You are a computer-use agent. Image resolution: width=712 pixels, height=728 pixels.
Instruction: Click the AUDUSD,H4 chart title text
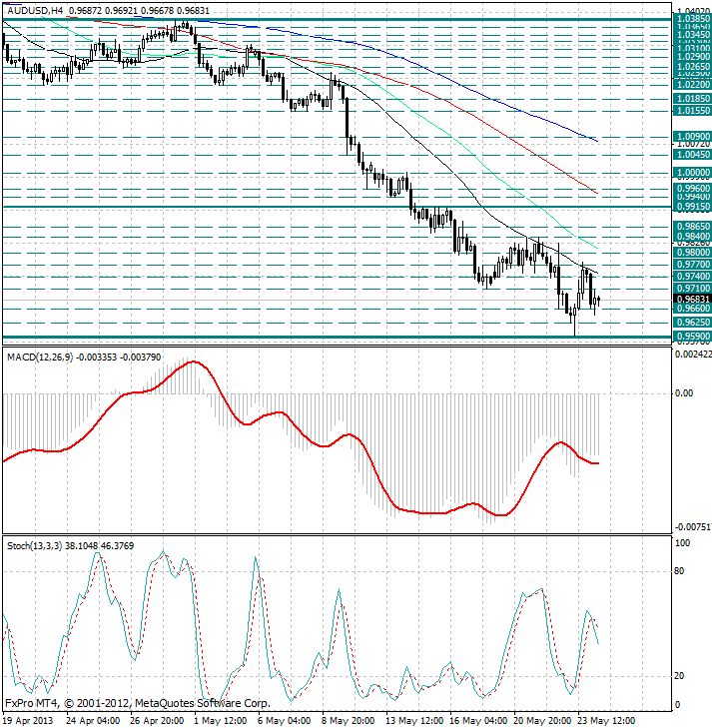(x=35, y=10)
